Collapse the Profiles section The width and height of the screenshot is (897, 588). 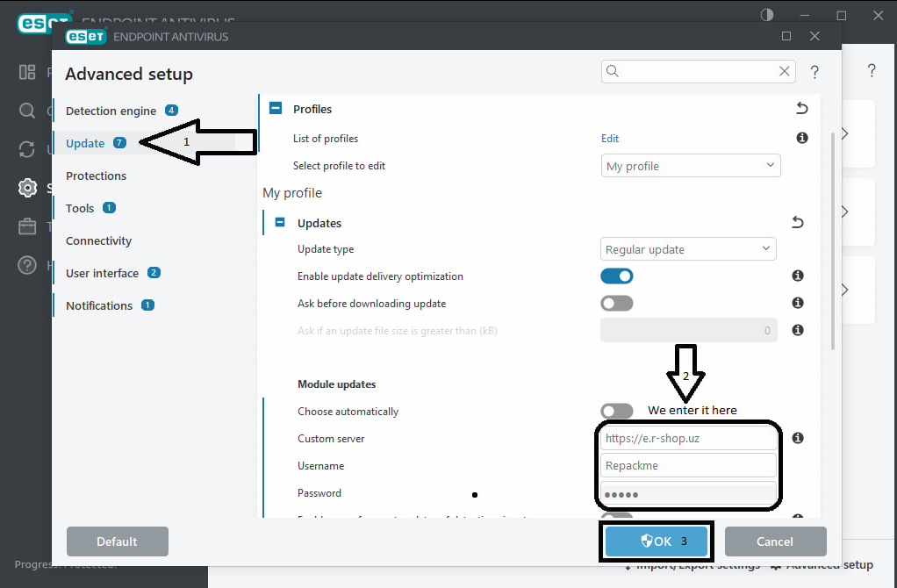point(276,108)
